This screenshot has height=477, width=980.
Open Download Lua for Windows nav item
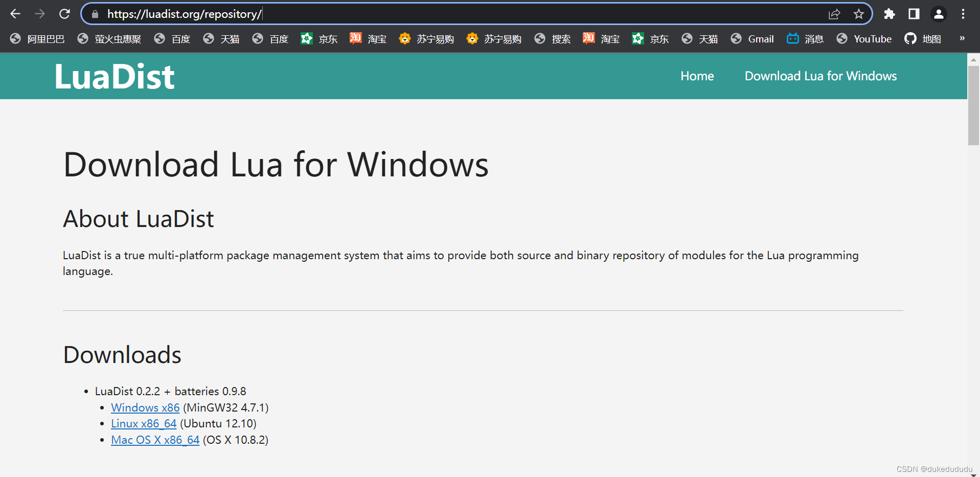point(821,76)
